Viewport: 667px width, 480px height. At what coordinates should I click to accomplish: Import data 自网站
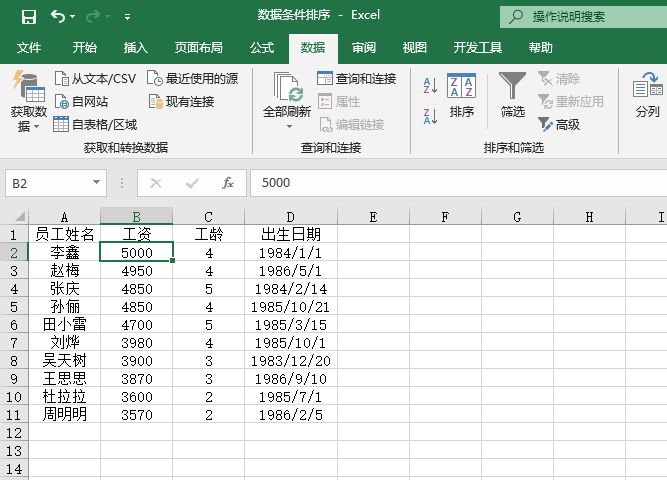[81, 102]
